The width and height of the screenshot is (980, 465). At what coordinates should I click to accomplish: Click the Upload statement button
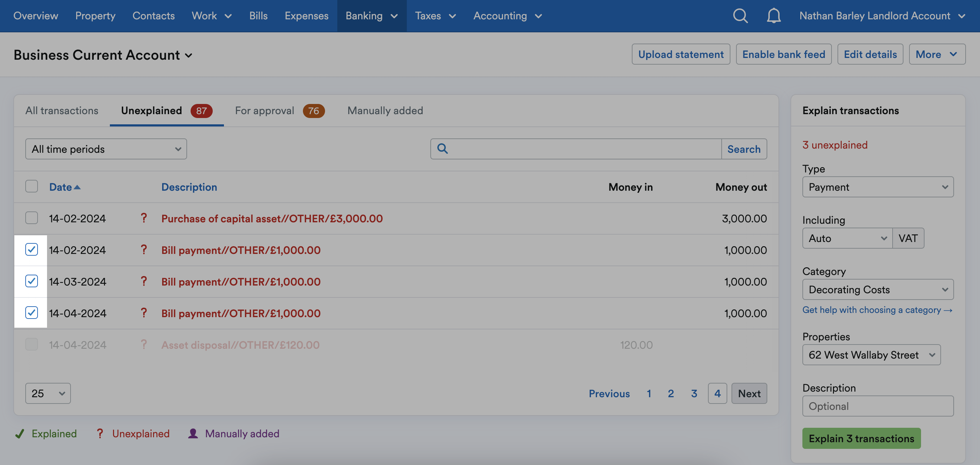[x=681, y=54]
